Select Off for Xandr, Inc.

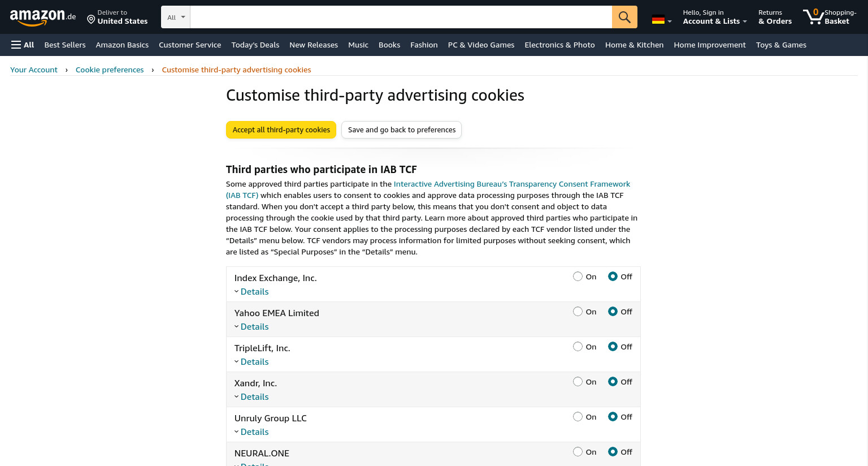click(x=613, y=382)
